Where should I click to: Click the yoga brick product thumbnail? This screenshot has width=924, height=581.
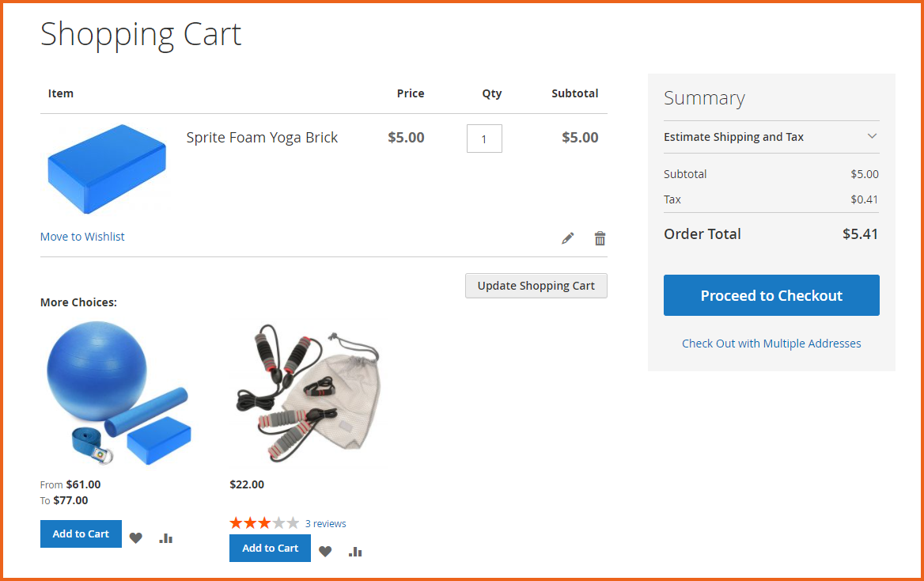pyautogui.click(x=106, y=169)
